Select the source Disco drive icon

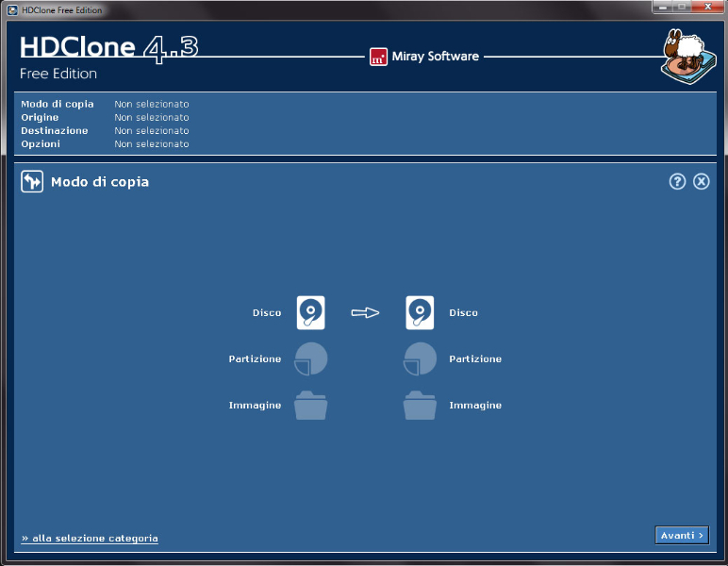(x=310, y=312)
